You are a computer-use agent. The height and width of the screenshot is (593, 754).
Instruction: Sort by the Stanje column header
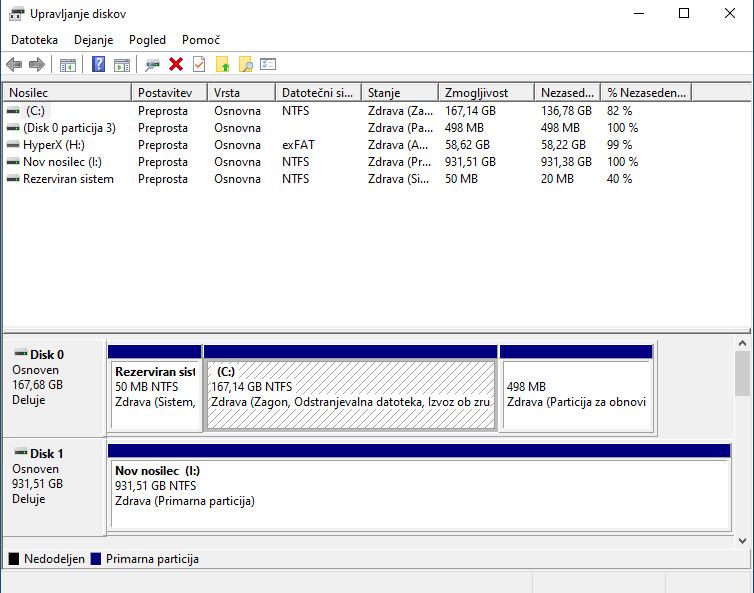(x=400, y=92)
